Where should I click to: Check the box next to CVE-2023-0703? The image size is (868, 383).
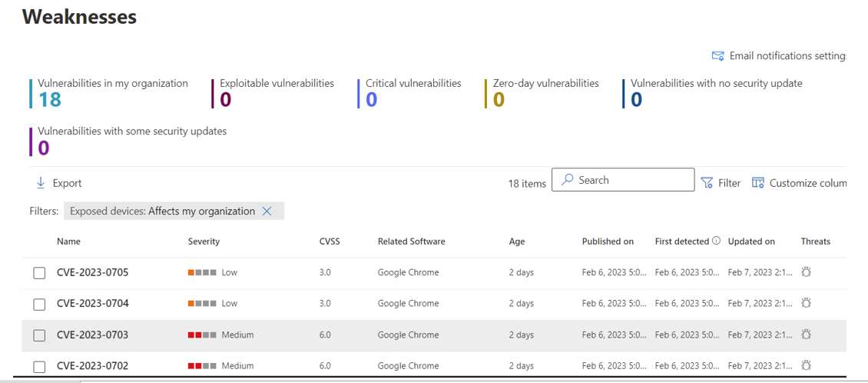(x=39, y=335)
